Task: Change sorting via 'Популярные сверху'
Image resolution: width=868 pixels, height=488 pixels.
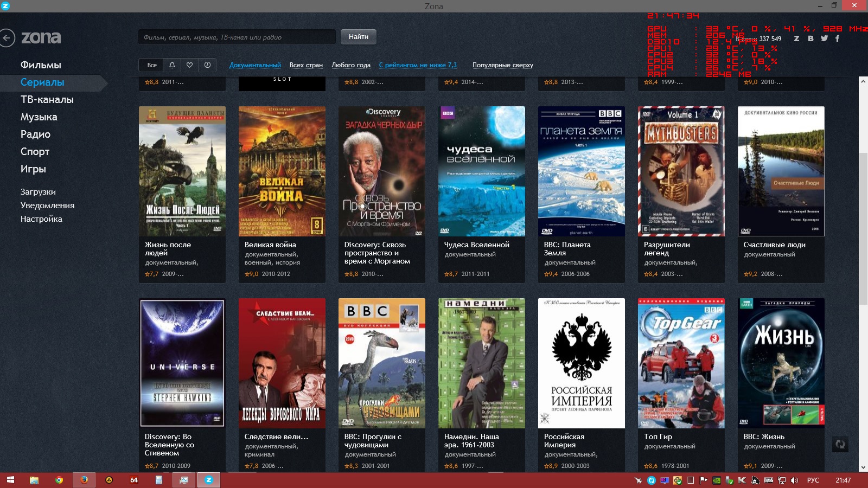Action: point(502,65)
